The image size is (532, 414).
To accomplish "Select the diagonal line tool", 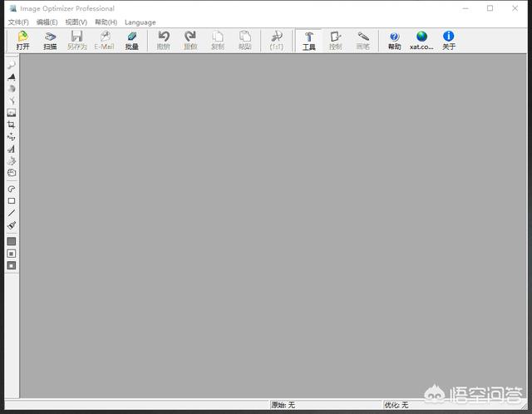I will (12, 213).
